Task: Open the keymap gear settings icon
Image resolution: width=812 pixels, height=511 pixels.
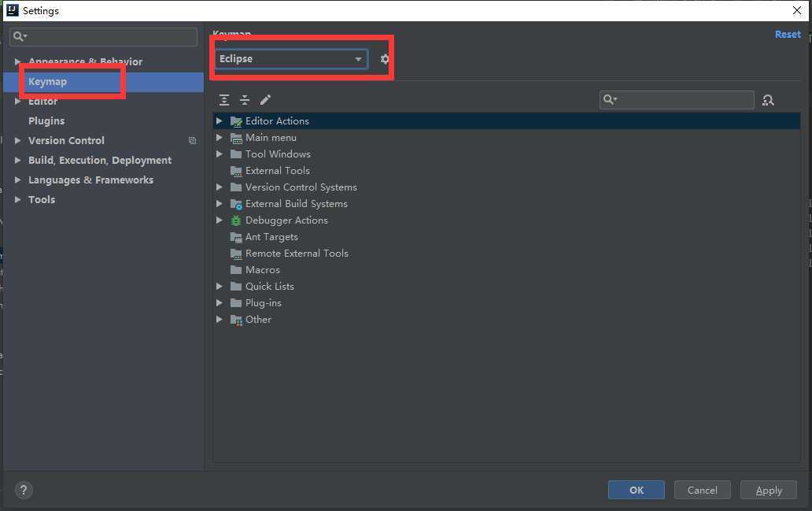Action: coord(384,59)
